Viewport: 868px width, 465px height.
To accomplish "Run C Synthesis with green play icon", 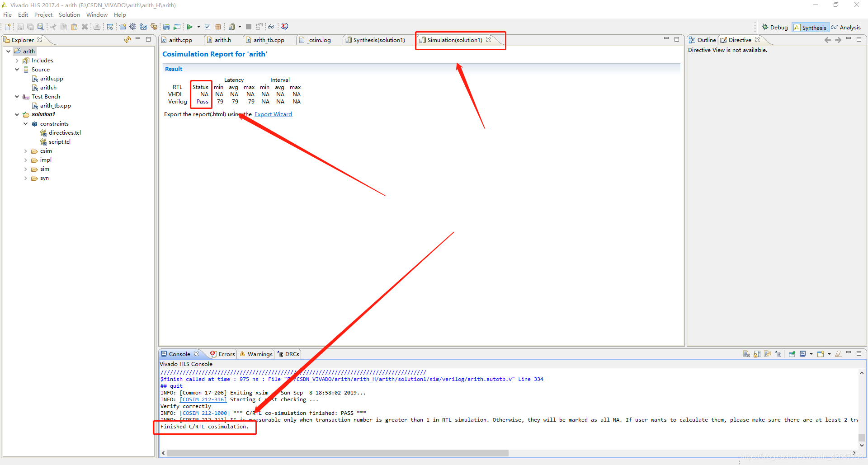I will click(x=189, y=27).
